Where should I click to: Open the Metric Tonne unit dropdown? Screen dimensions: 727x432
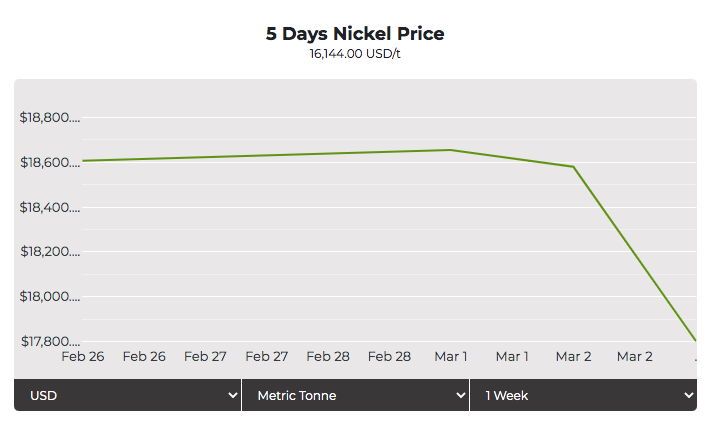tap(355, 395)
